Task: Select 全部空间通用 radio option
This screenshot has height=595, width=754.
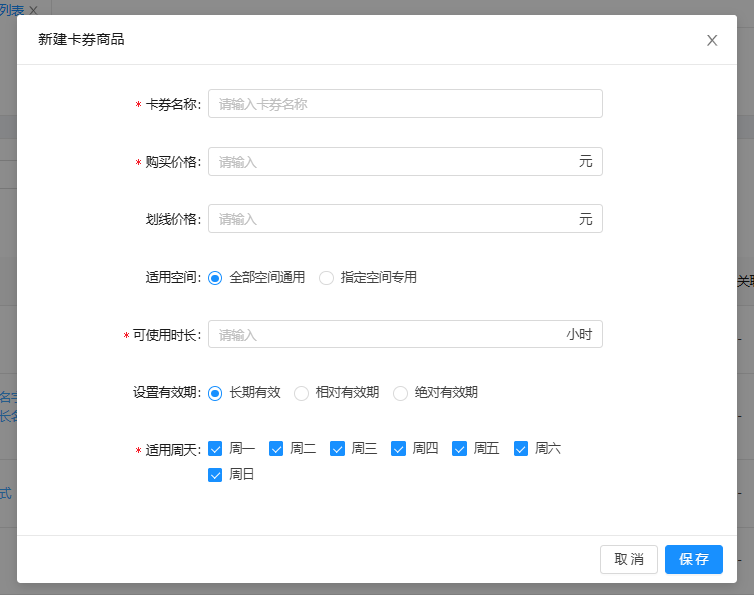Action: pos(215,278)
